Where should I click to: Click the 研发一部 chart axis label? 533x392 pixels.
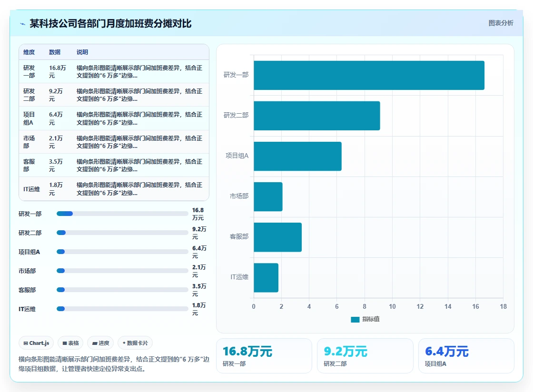[x=236, y=75]
